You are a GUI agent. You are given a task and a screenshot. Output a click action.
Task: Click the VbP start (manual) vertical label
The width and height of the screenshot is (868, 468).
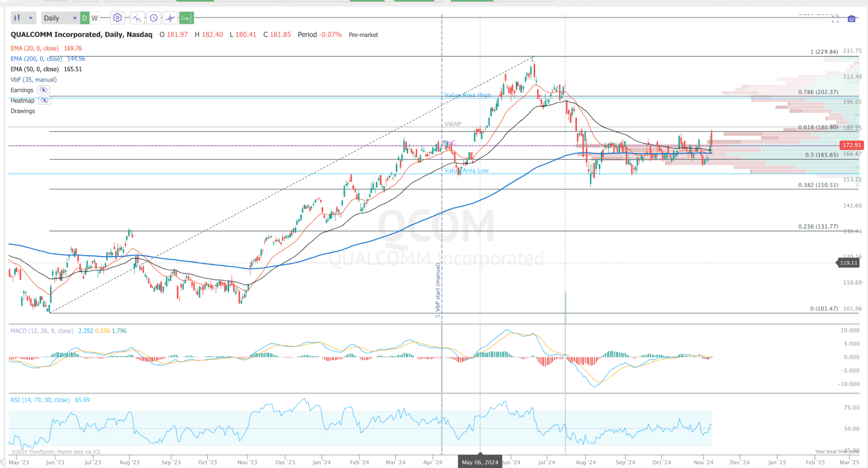point(438,287)
